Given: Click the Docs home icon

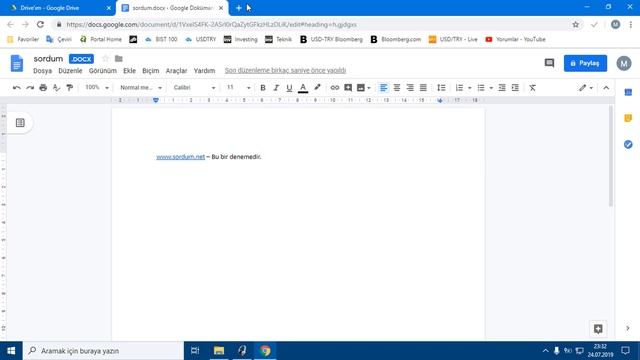Looking at the screenshot, I should coord(17,63).
